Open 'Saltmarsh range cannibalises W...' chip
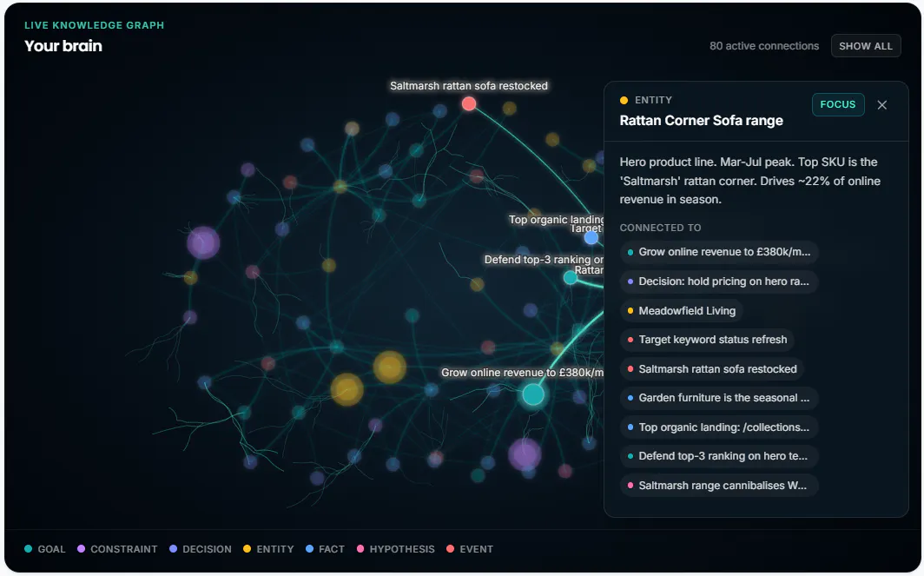924x576 pixels. pyautogui.click(x=719, y=486)
